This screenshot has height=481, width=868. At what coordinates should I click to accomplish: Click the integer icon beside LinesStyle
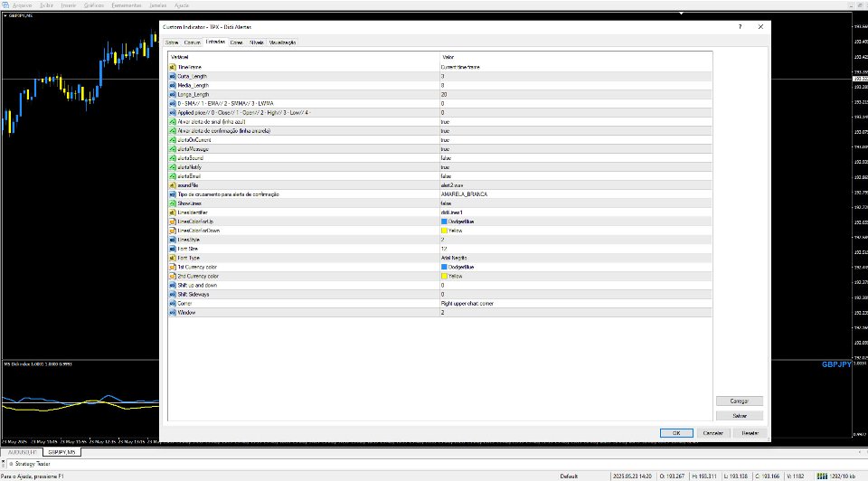tap(173, 240)
